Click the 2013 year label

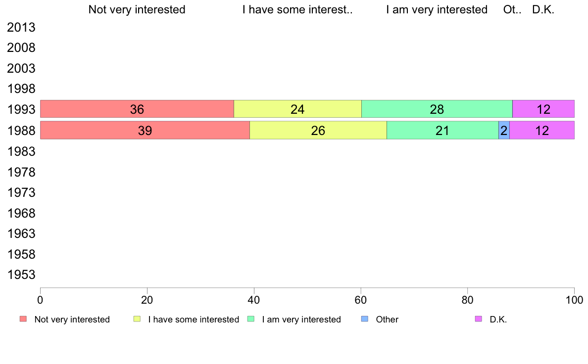point(21,28)
